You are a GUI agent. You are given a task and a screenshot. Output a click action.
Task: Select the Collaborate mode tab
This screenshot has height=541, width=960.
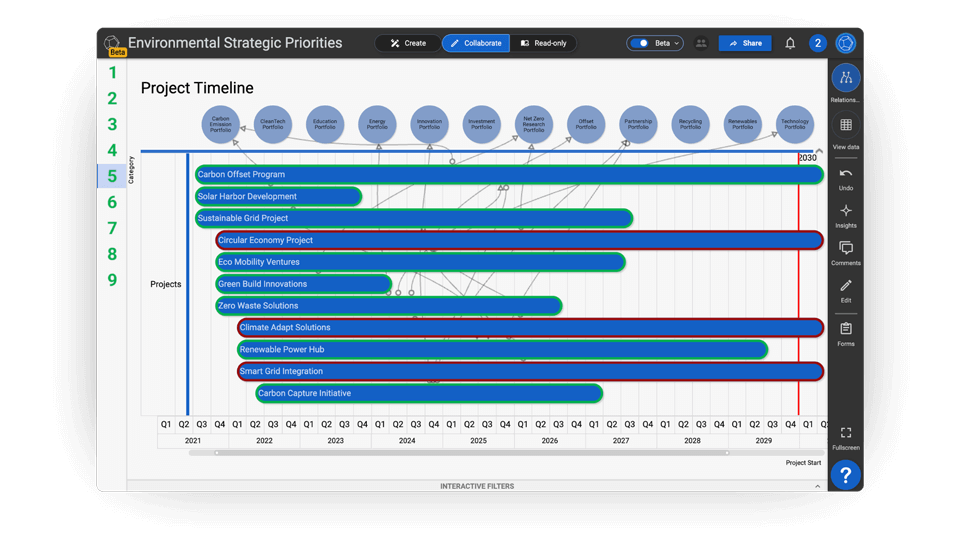pos(475,44)
